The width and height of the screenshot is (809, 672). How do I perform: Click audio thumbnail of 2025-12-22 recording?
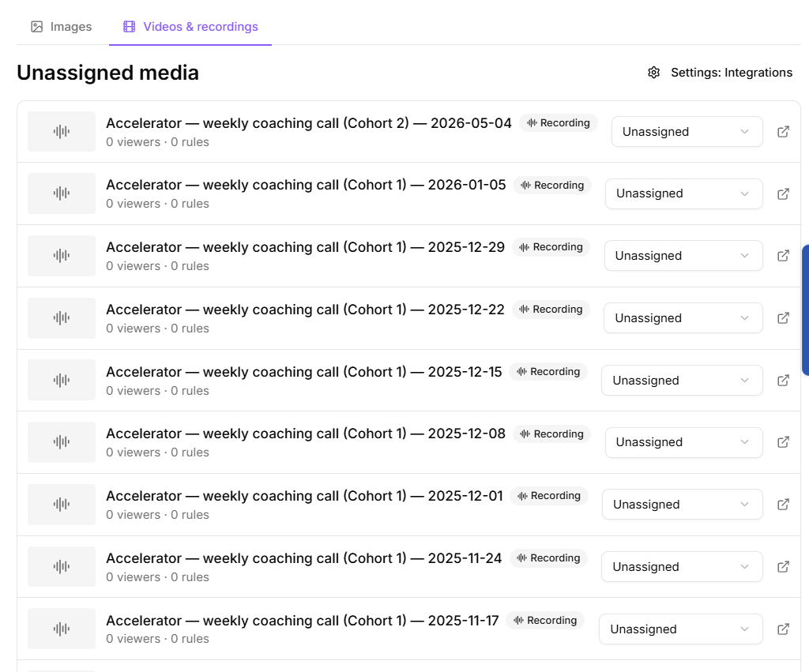coord(62,318)
